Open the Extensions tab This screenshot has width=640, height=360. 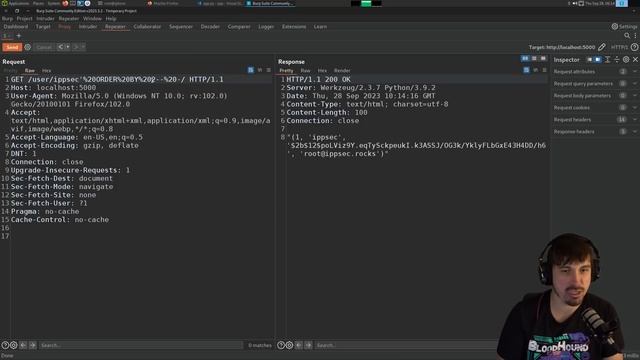pyautogui.click(x=294, y=27)
